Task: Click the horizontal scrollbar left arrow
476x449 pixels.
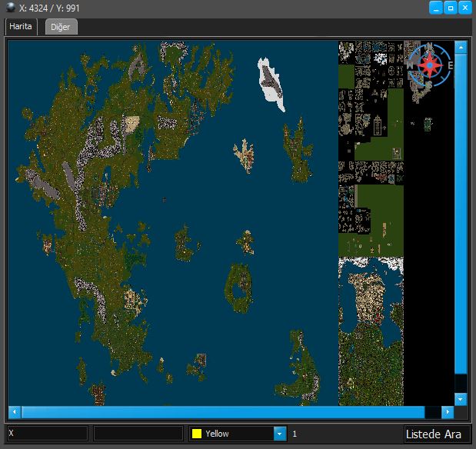Action: click(x=15, y=412)
